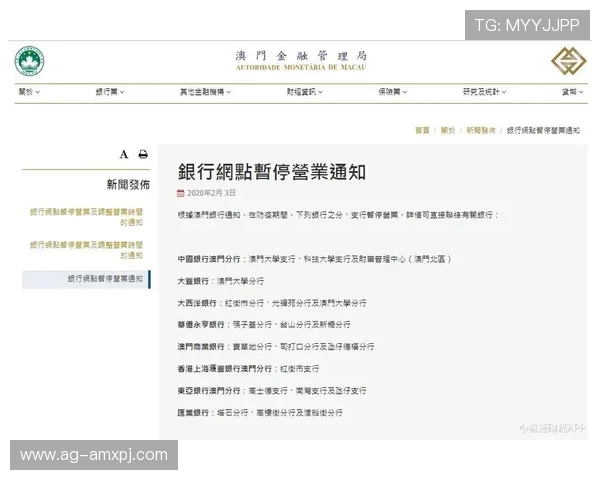Open the 銀行業 navigation menu
Screen dimensions: 600x480
tap(110, 92)
